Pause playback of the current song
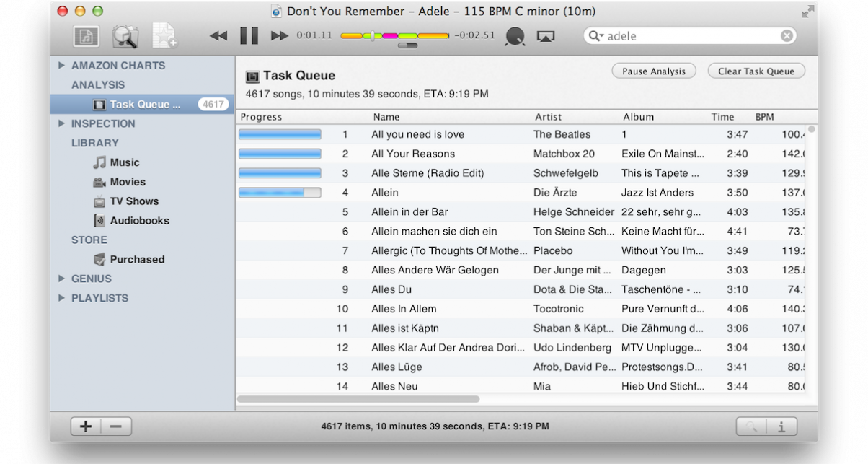This screenshot has width=868, height=464. click(x=248, y=34)
